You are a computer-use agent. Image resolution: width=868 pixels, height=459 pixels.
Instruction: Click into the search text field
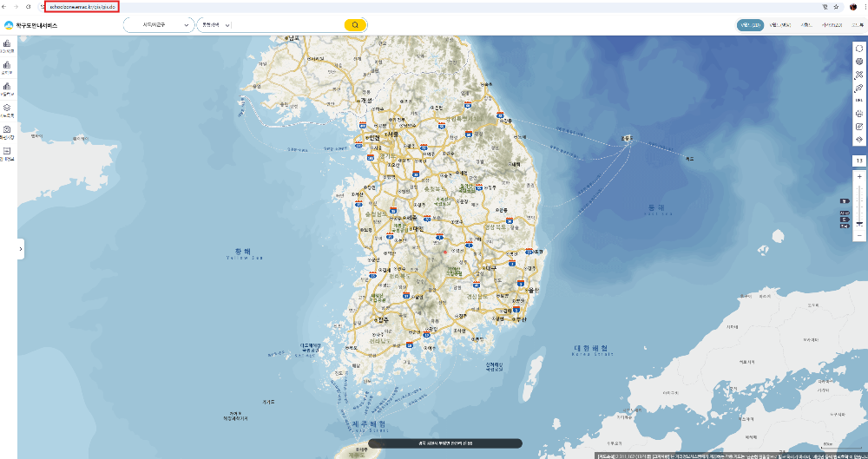click(286, 25)
